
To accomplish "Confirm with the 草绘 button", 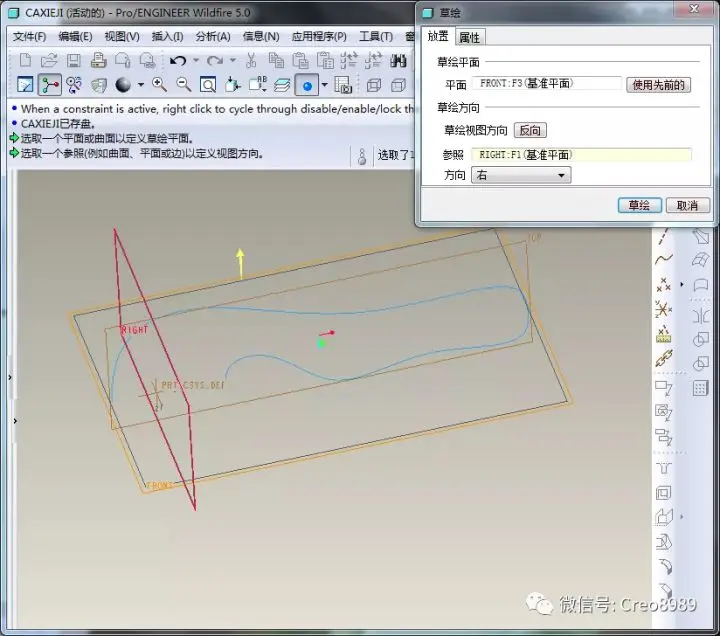I will (x=639, y=205).
